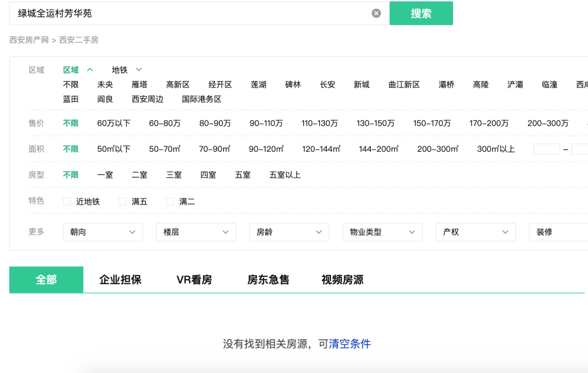Select area 90-120㎡
The width and height of the screenshot is (588, 373).
(x=266, y=149)
